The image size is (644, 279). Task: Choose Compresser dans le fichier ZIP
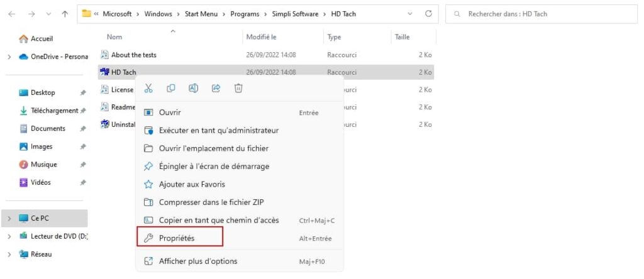point(240,202)
